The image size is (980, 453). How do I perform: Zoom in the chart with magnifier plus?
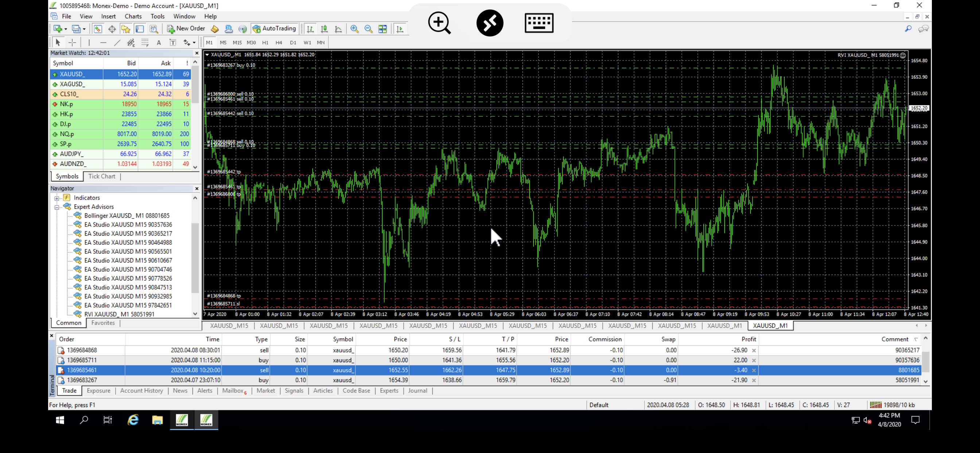tap(355, 28)
